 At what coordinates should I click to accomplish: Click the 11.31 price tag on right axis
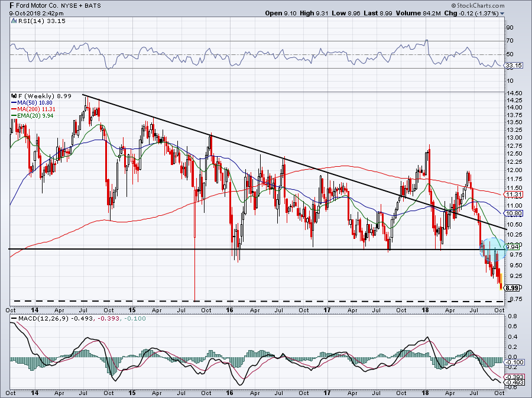coord(514,195)
